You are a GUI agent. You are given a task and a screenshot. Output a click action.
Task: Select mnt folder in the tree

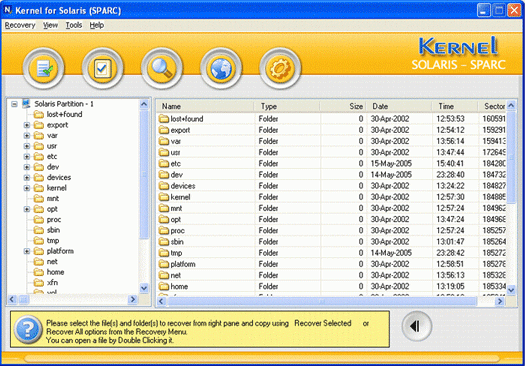[53, 199]
